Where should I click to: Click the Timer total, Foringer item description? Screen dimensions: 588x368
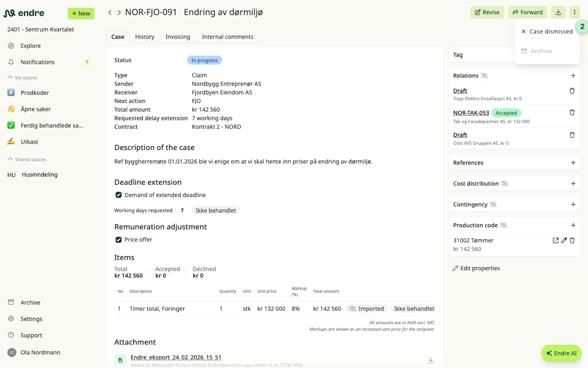[157, 309]
